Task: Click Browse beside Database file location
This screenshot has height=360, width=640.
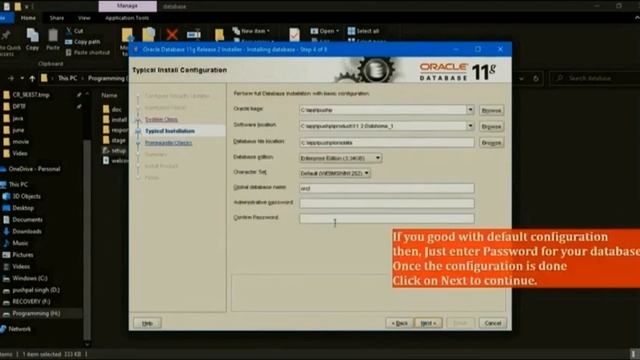Action: 491,143
